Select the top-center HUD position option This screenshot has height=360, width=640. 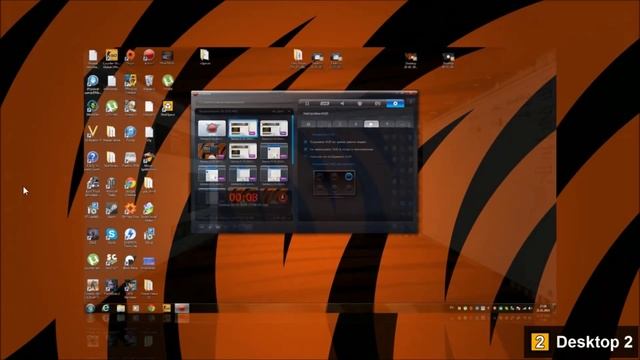(x=334, y=176)
